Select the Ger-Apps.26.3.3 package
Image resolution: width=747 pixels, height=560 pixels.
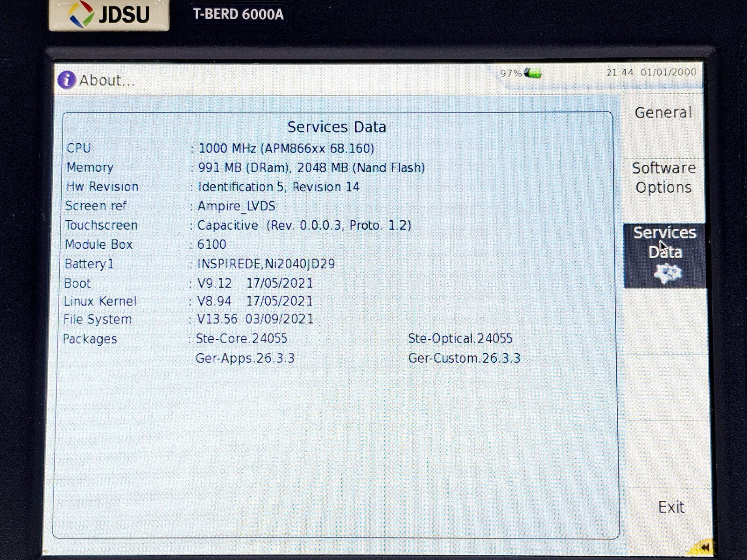pyautogui.click(x=245, y=358)
